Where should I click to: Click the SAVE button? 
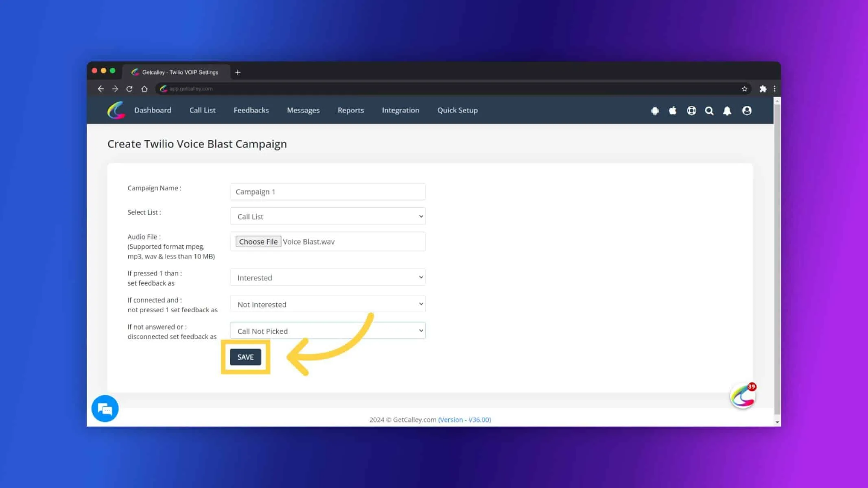[x=245, y=357]
